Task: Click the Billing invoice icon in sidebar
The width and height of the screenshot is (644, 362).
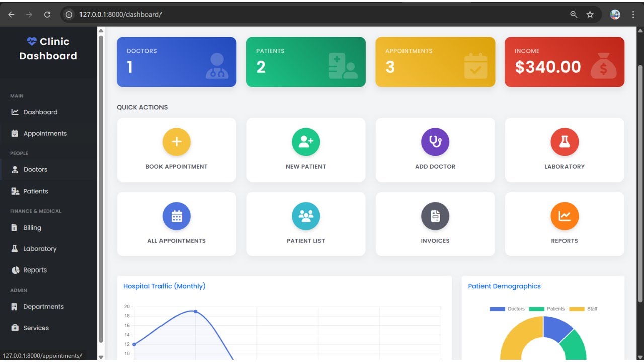Action: point(14,227)
